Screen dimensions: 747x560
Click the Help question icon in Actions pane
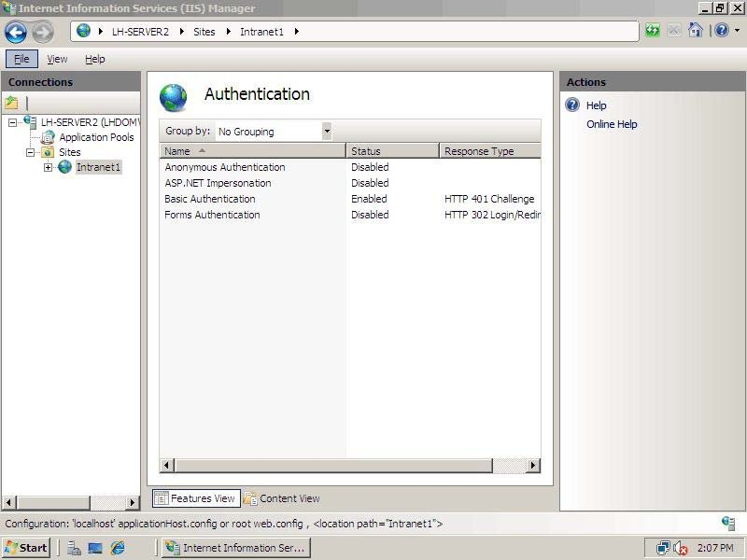click(572, 105)
